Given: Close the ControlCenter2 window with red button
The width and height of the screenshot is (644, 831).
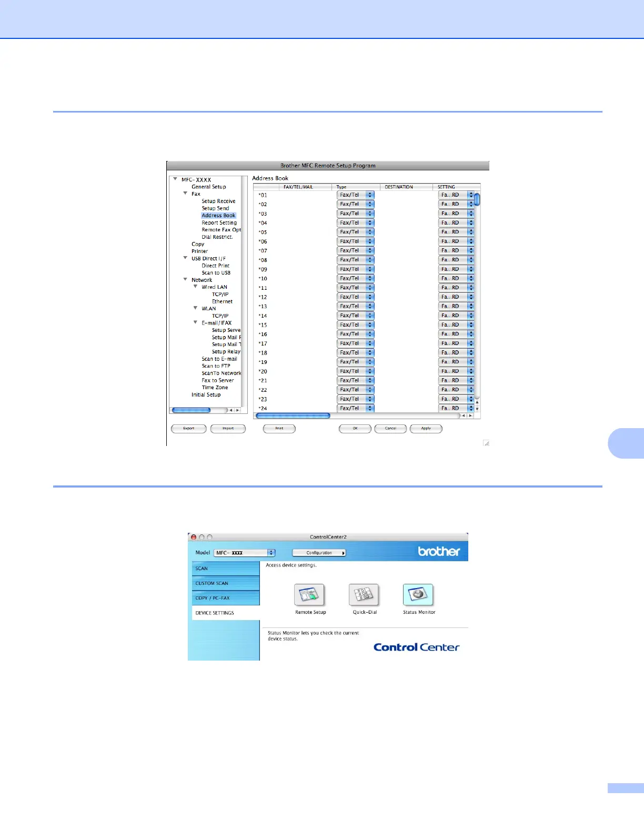Looking at the screenshot, I should [194, 537].
